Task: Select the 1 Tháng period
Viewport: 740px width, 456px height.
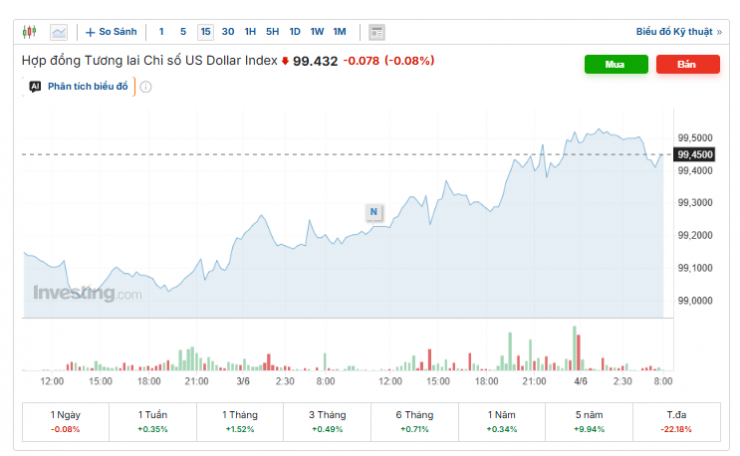Action: click(x=240, y=422)
